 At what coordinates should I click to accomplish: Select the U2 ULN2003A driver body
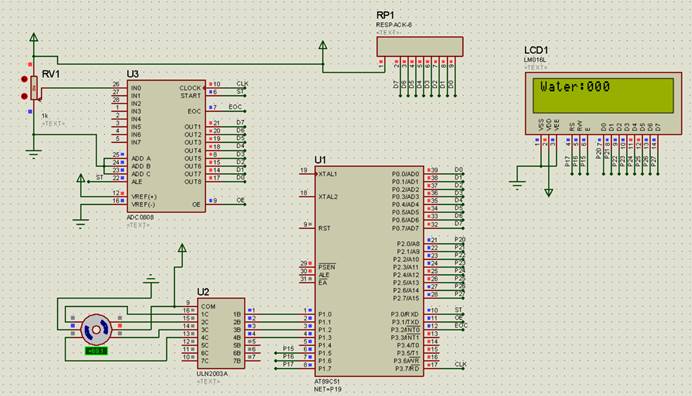click(x=221, y=333)
